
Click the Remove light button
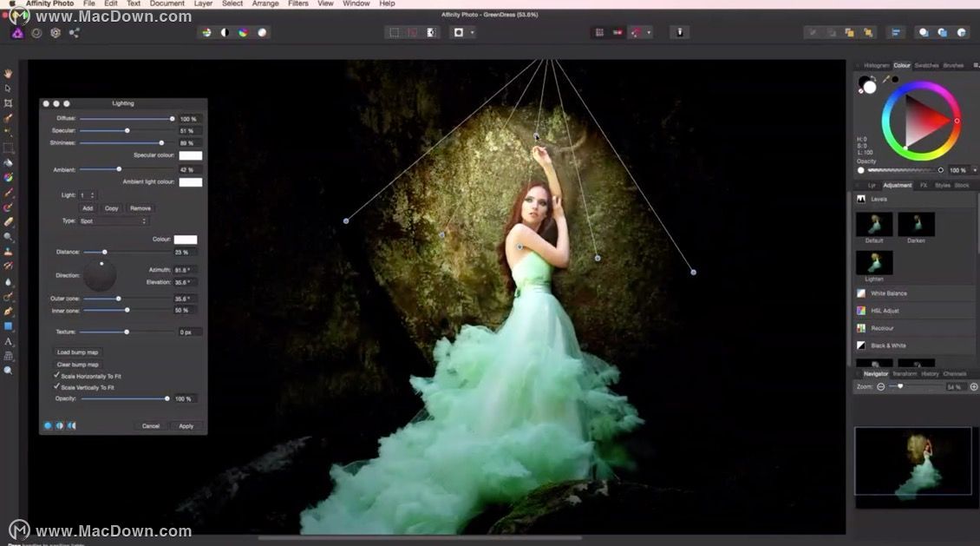[x=140, y=208]
